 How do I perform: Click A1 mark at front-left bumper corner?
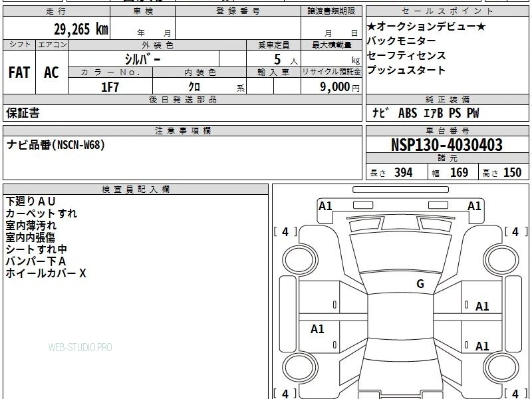pos(325,206)
